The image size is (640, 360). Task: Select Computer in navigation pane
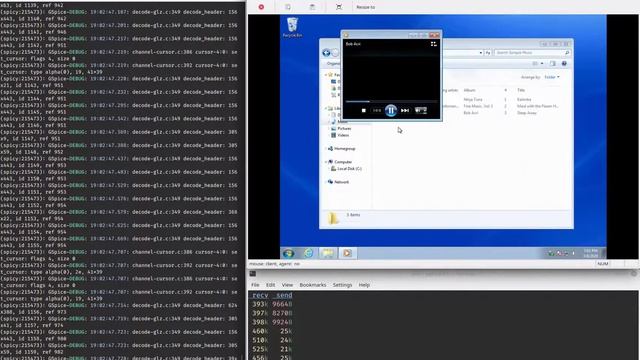[340, 162]
